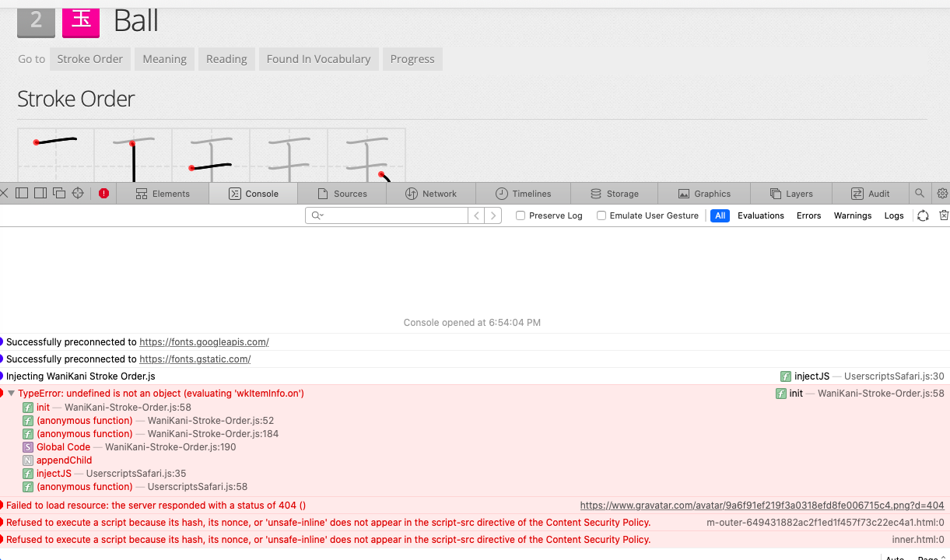Open the gravatar.com avatar URL link
This screenshot has width=950, height=560.
762,506
